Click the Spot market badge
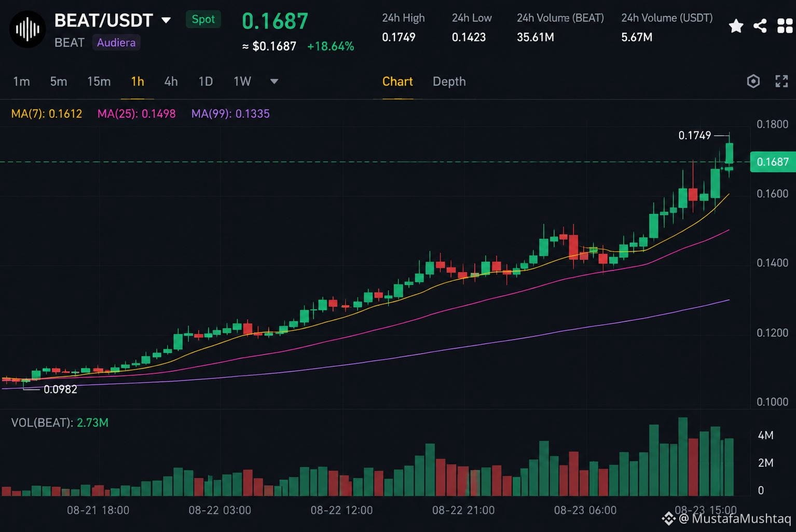Image resolution: width=796 pixels, height=532 pixels. point(203,19)
